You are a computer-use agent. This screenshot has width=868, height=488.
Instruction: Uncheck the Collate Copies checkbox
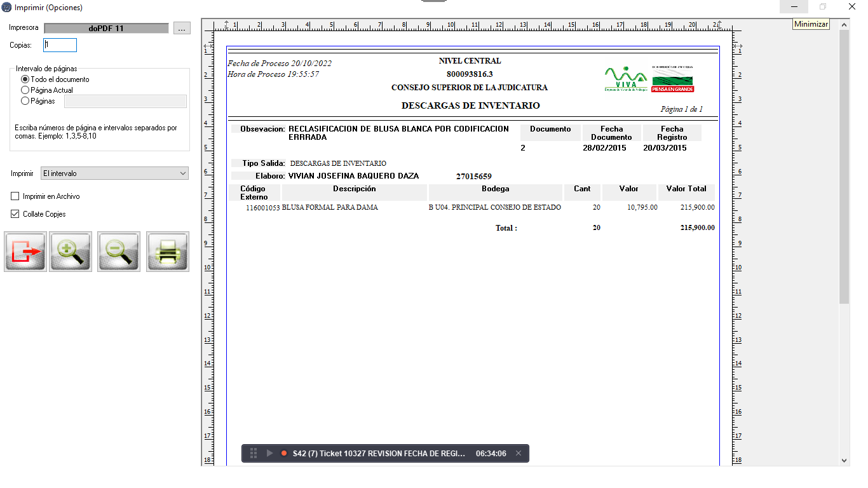(x=15, y=214)
